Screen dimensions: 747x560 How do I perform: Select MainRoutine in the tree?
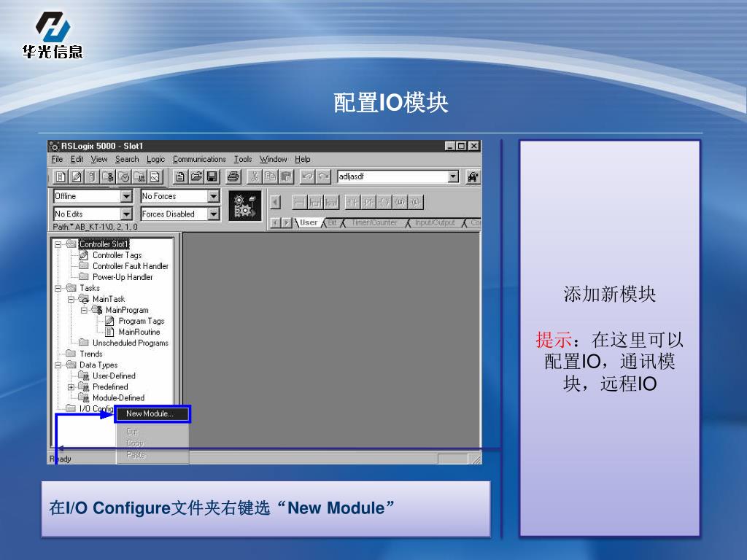(x=139, y=332)
